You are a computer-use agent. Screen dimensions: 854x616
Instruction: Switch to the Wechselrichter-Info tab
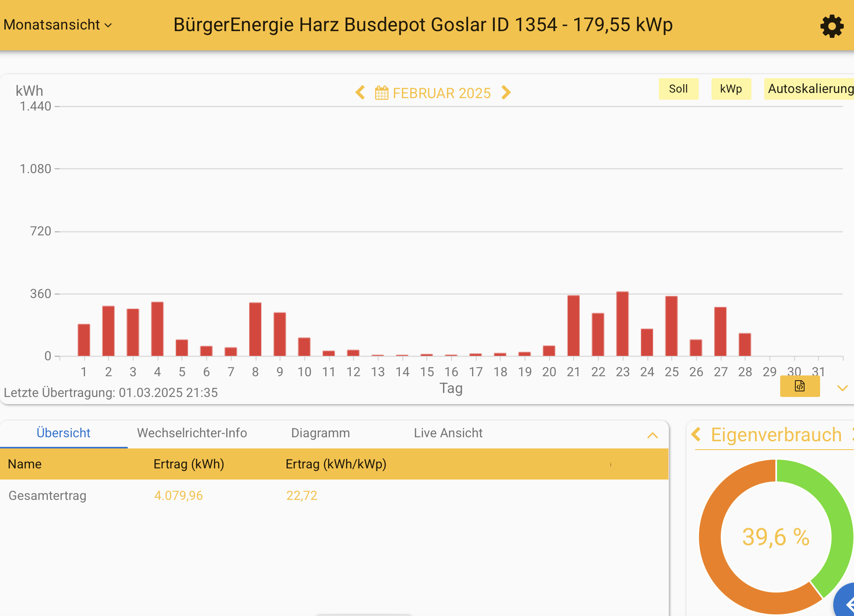(x=192, y=433)
